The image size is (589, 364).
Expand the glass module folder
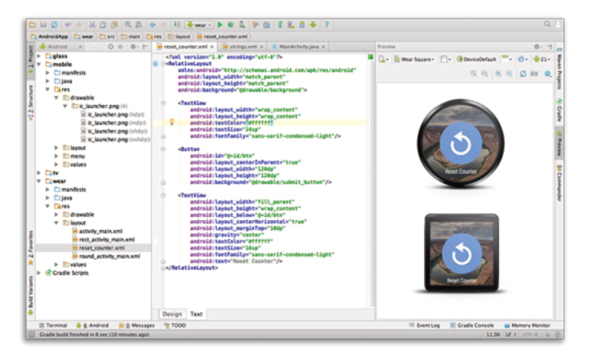pos(38,56)
